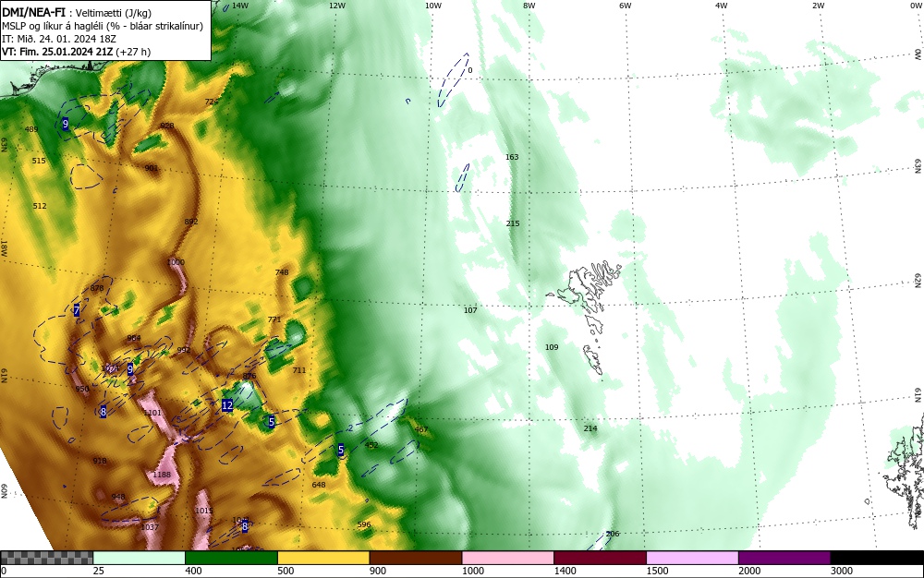The image size is (924, 578).
Task: Click the CAPE value '215' on map
Action: click(x=513, y=223)
